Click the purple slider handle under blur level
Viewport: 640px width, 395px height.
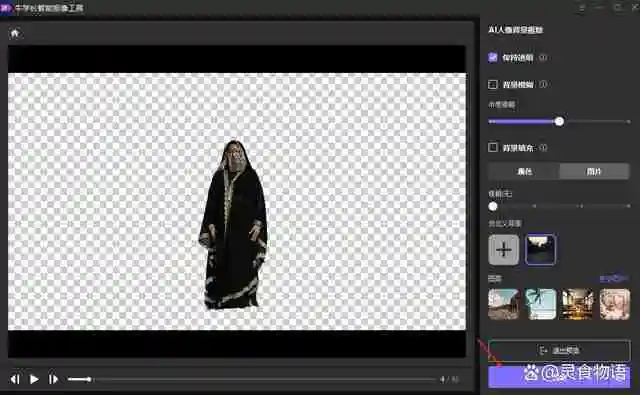coord(559,121)
